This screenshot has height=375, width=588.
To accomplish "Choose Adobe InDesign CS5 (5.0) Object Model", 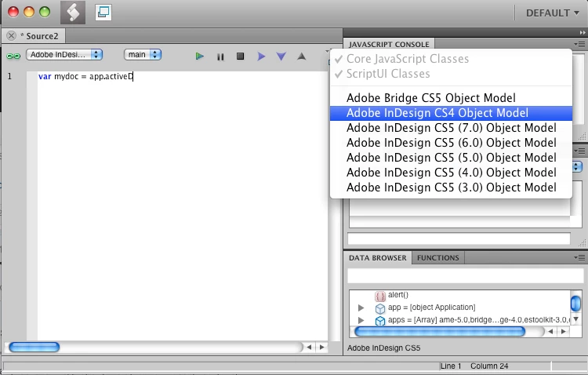I will click(451, 158).
